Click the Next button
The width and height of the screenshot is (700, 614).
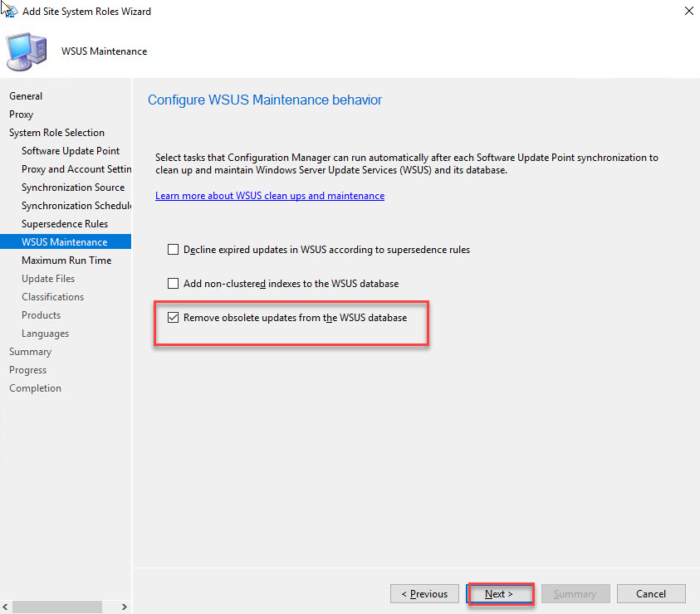[499, 594]
